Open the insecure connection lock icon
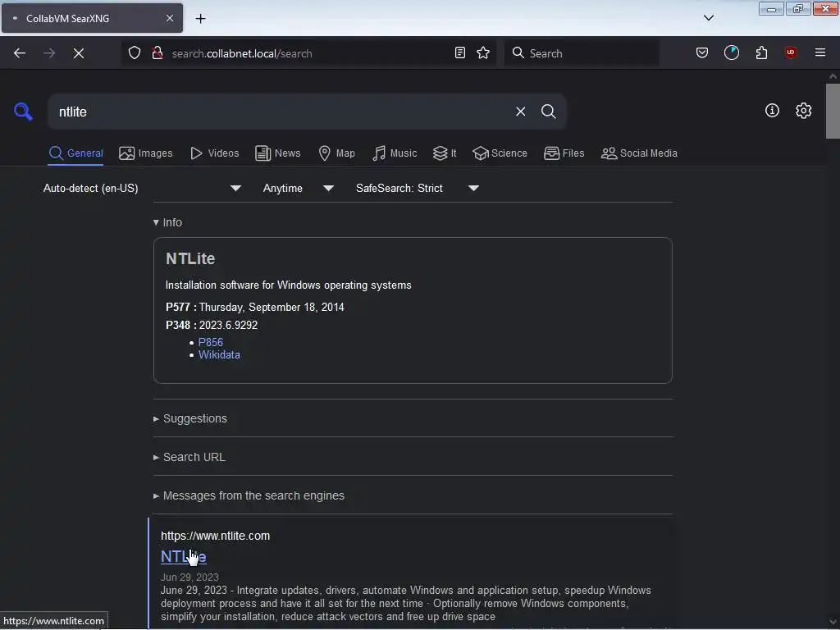840x630 pixels. click(157, 53)
